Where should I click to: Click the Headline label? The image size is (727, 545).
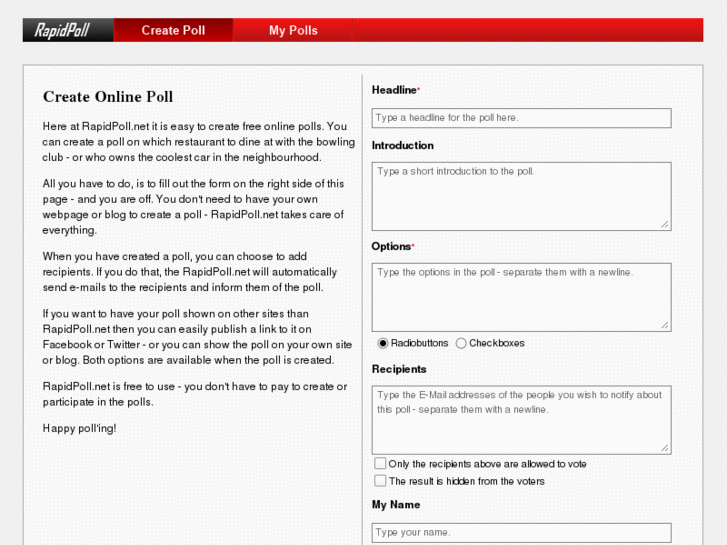click(x=395, y=90)
